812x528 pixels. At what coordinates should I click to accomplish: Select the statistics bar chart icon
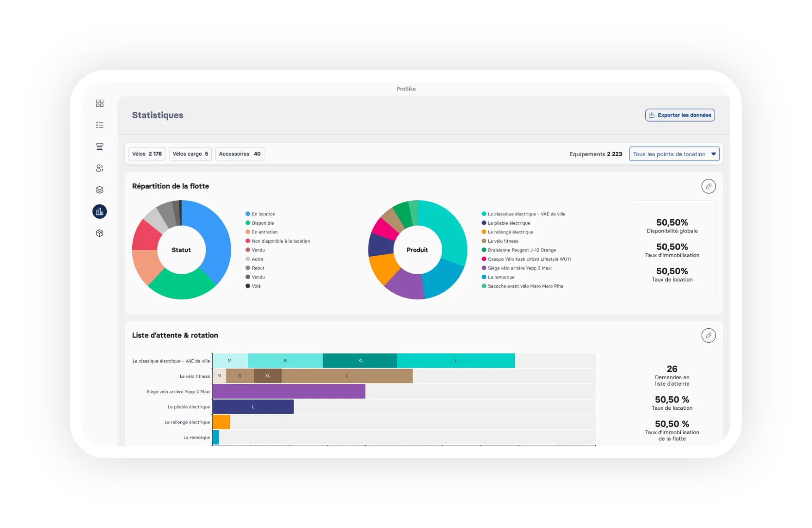coord(100,211)
